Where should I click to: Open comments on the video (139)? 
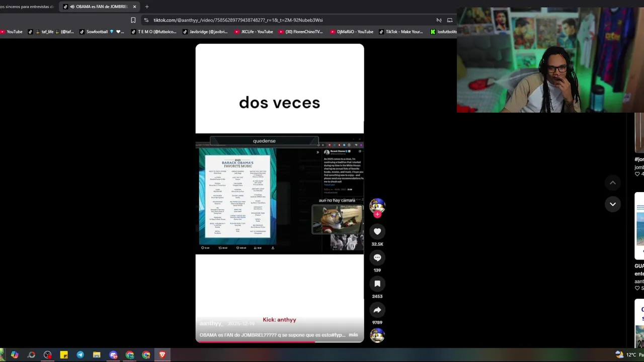tap(377, 257)
